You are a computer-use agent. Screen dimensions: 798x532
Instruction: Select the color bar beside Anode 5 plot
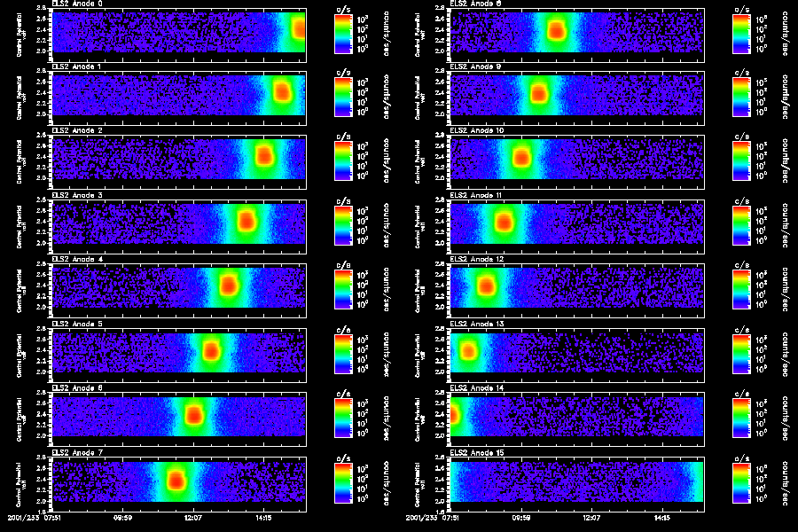tap(343, 355)
